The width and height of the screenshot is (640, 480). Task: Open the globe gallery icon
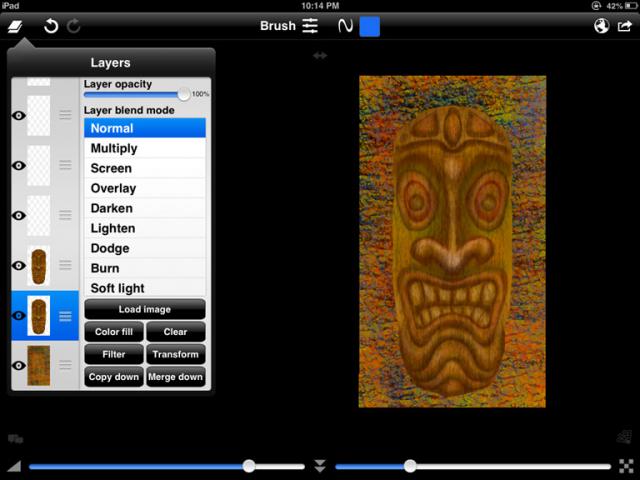(601, 26)
